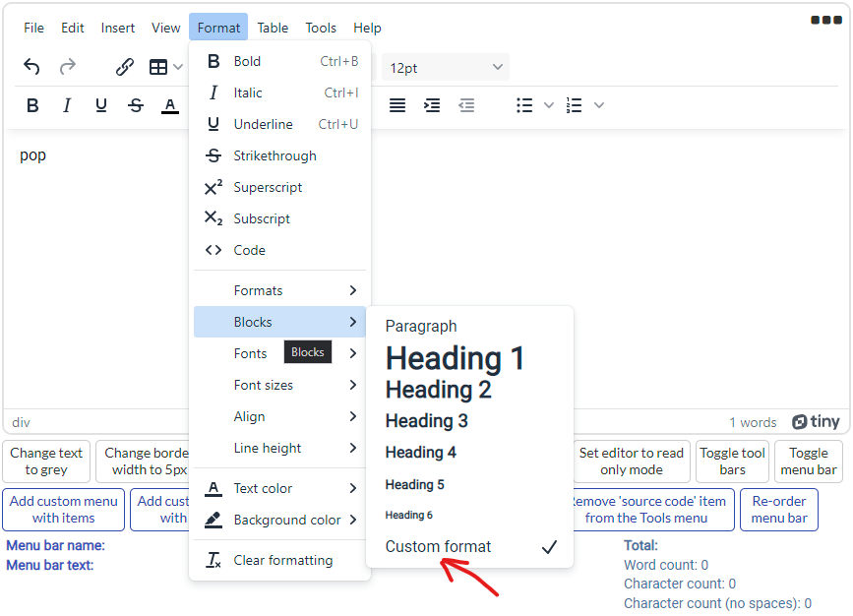853x616 pixels.
Task: Select Paragraph block format
Action: click(x=470, y=326)
